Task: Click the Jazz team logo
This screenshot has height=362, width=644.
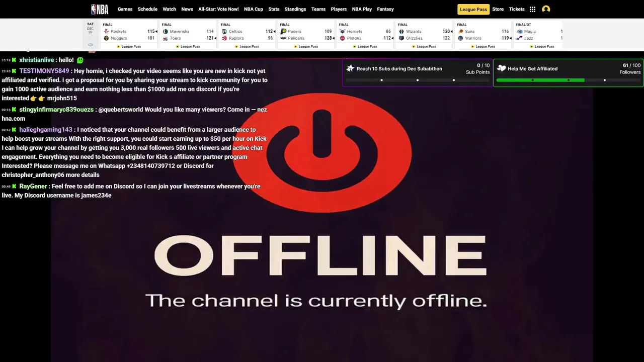Action: pyautogui.click(x=519, y=38)
